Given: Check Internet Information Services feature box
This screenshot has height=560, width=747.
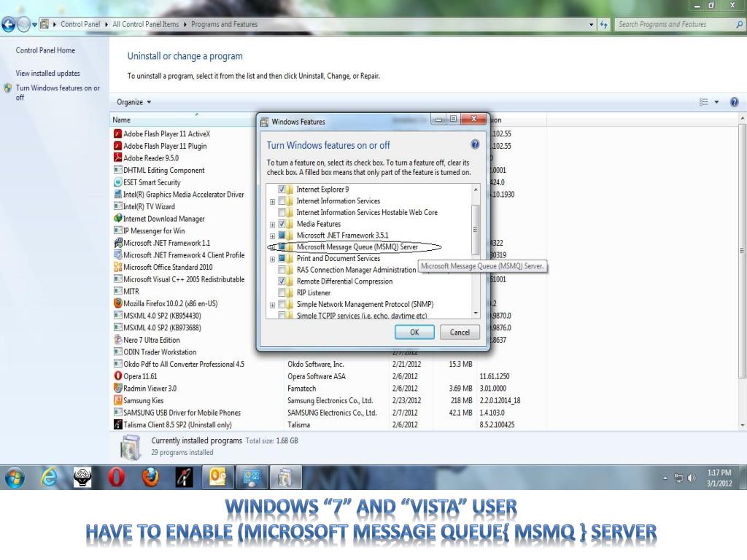Looking at the screenshot, I should (282, 201).
